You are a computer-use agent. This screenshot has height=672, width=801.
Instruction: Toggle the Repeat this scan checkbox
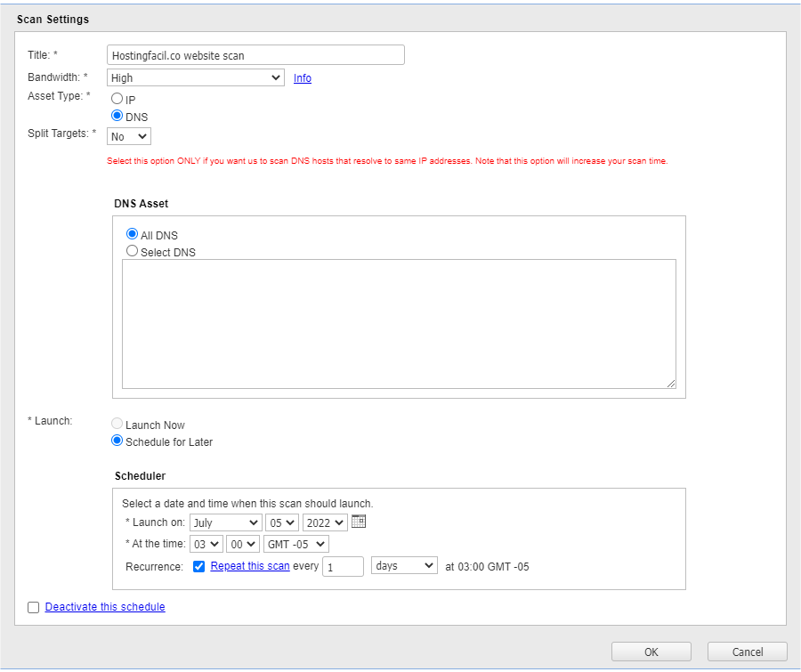[x=199, y=566]
